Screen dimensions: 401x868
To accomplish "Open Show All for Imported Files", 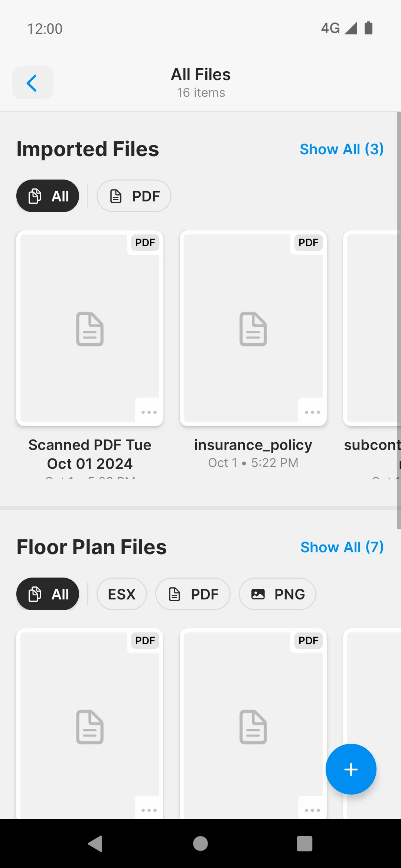I will 342,149.
